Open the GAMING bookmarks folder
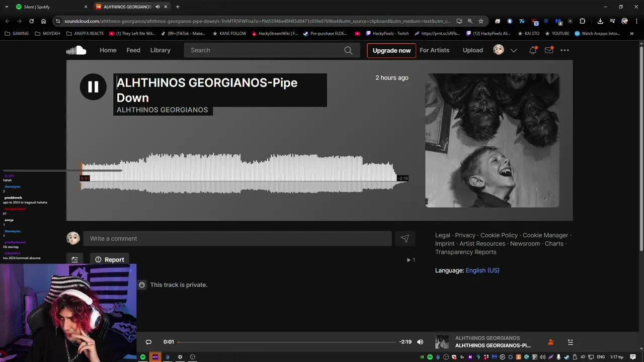Viewport: 644px width, 362px height. point(17,34)
